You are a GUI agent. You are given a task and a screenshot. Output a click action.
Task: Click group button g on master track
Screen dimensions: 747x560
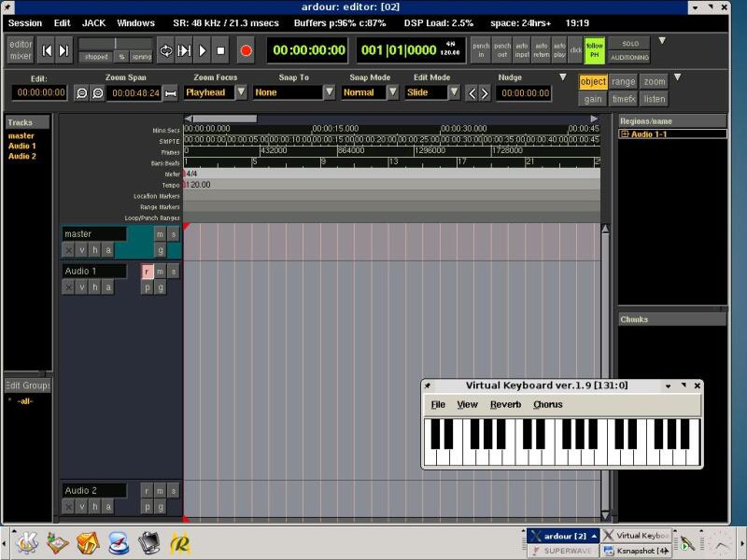coord(160,250)
